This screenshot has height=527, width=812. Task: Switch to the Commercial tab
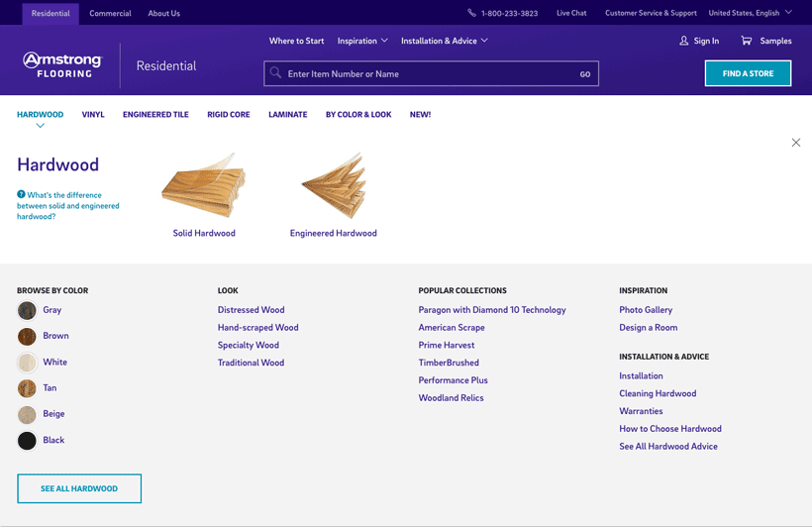tap(110, 13)
